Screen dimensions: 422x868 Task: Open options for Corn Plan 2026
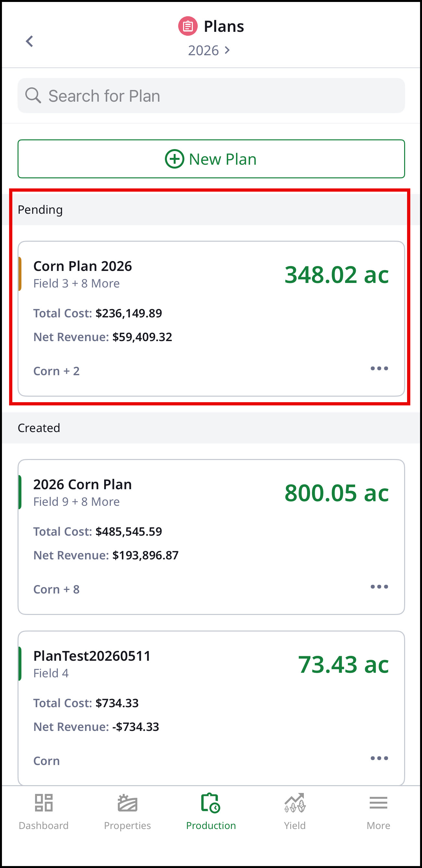tap(379, 368)
